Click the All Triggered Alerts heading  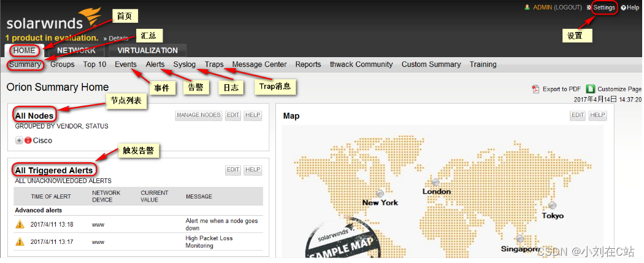coord(54,170)
